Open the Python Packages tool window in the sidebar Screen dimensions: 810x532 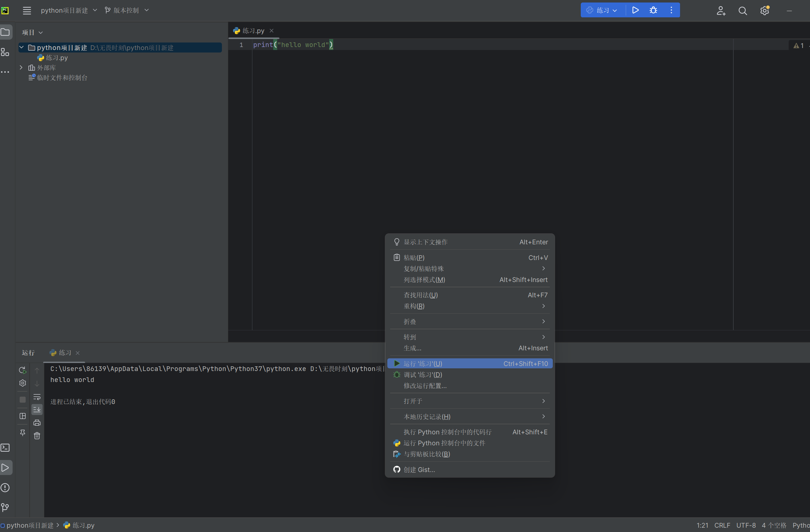point(5,52)
